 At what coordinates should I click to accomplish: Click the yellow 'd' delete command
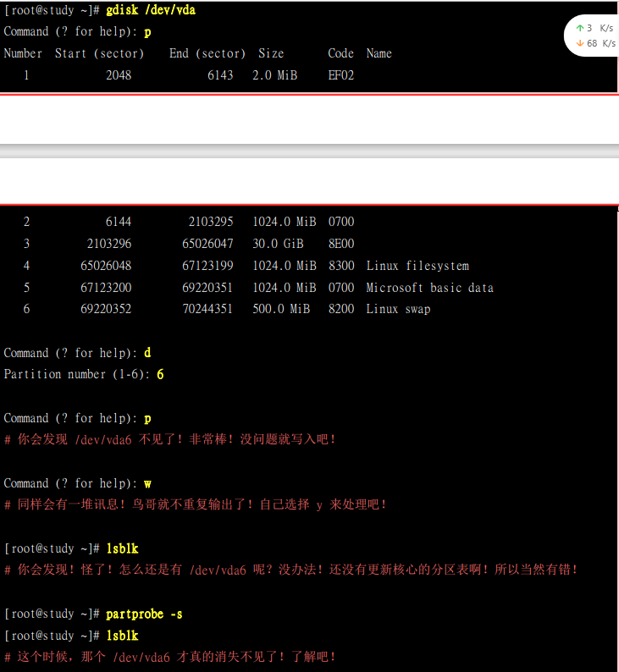point(147,353)
